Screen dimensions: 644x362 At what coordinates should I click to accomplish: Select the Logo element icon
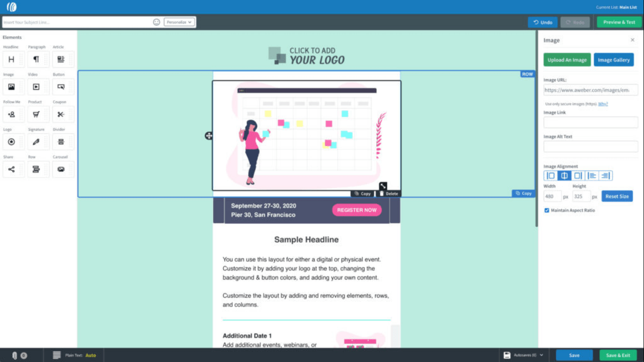(x=11, y=141)
